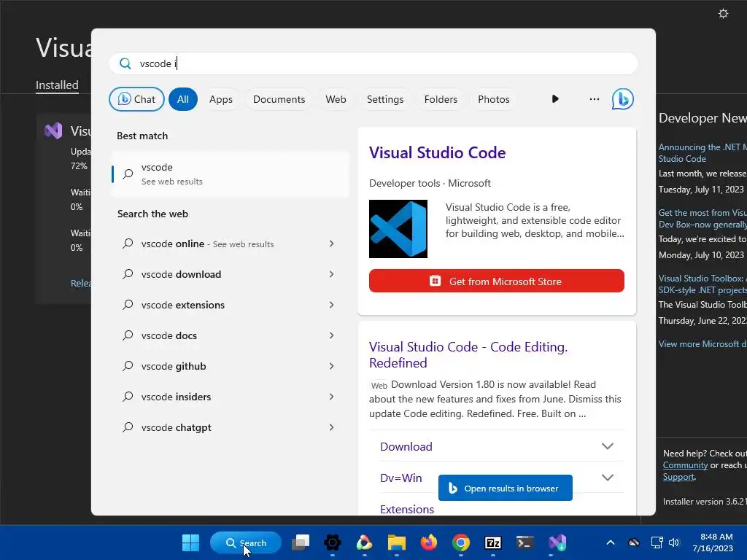
Task: Open File Explorer from taskbar
Action: (x=396, y=542)
